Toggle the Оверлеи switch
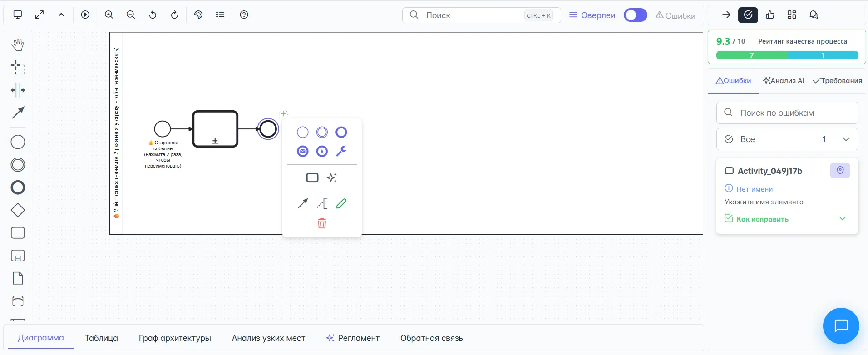Viewport: 868px width, 355px height. (635, 15)
